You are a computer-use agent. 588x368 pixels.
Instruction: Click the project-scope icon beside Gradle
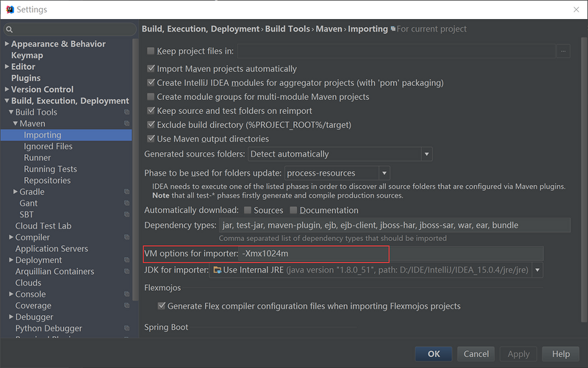(126, 192)
